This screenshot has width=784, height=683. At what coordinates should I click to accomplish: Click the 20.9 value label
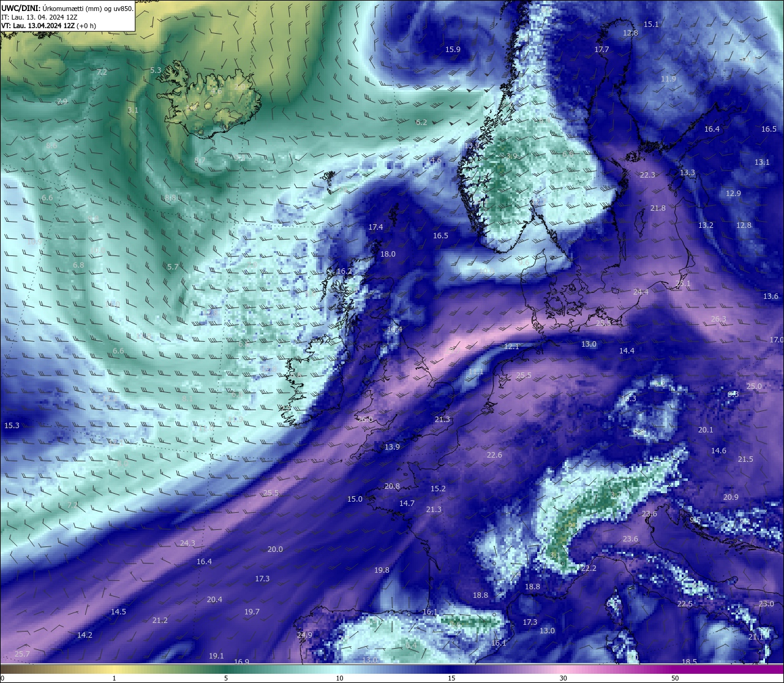pos(731,497)
